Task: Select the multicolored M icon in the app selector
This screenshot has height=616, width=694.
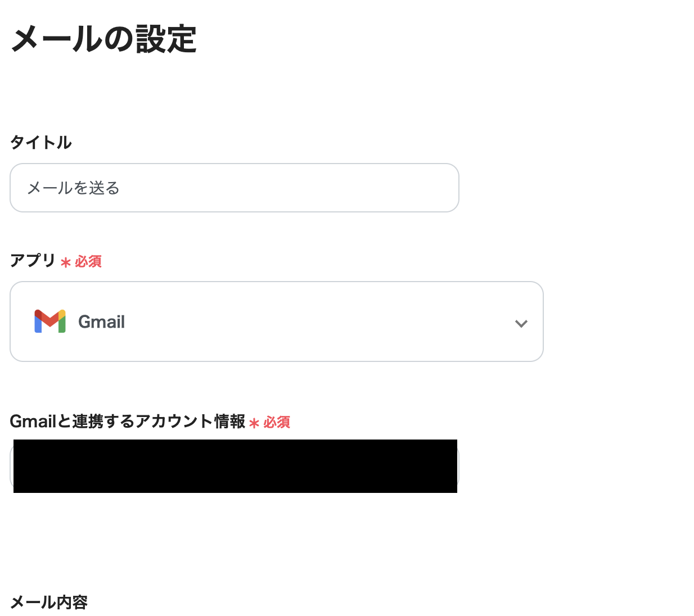Action: click(x=49, y=321)
